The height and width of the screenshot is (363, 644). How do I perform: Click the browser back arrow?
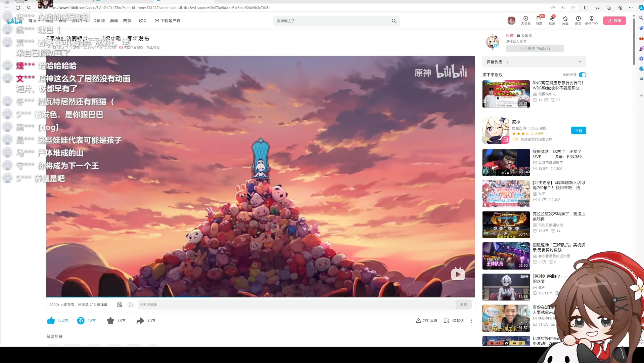point(7,7)
